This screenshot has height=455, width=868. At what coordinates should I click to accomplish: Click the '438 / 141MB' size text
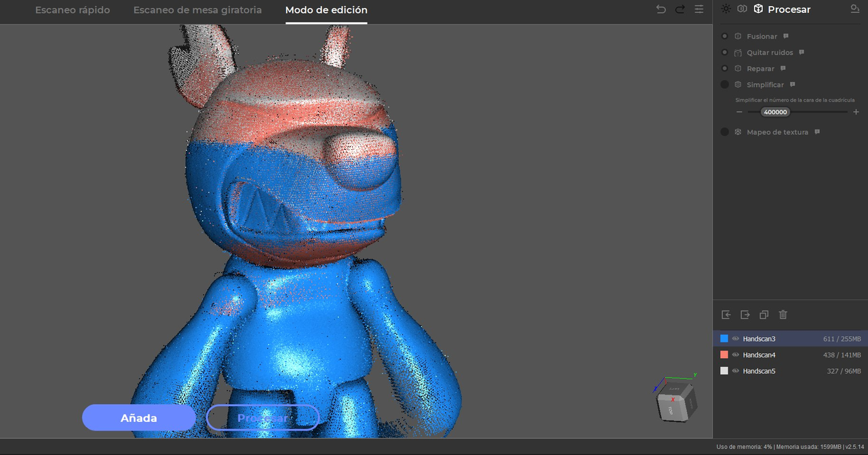[842, 355]
